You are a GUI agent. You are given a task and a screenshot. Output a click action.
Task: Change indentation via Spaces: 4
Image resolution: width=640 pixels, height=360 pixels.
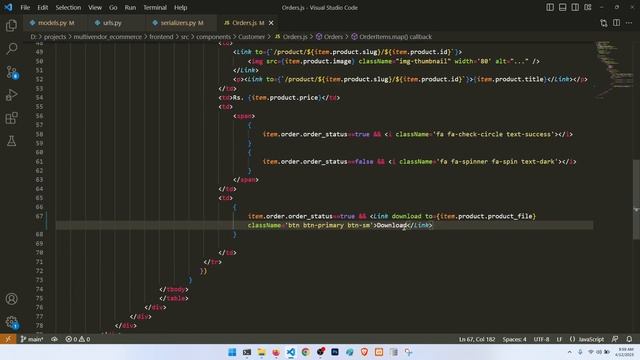514,339
